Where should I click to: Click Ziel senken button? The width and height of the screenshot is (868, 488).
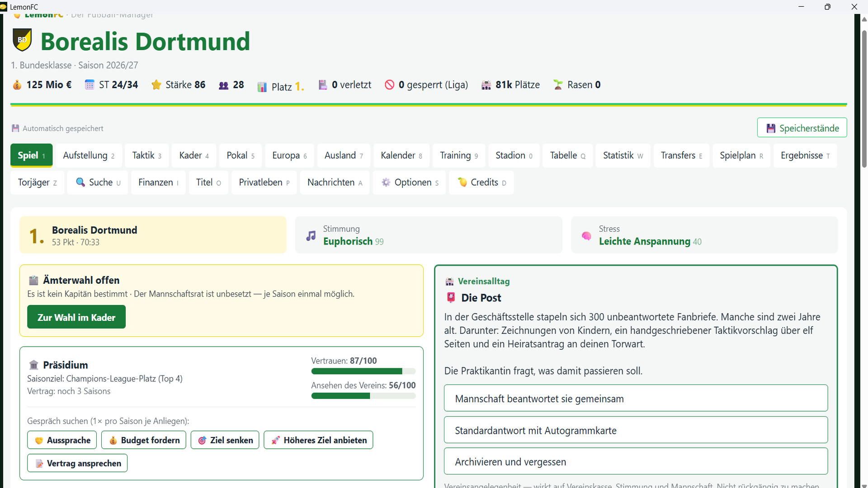pos(225,440)
